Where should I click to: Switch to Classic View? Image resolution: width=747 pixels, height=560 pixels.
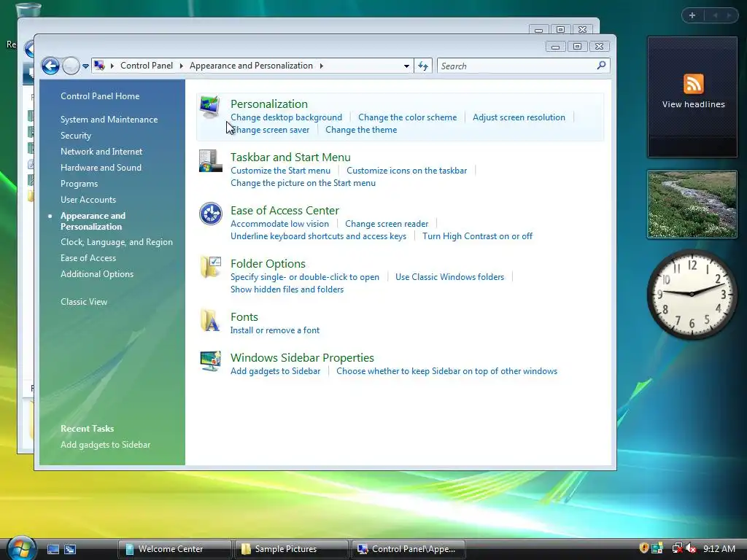point(84,302)
